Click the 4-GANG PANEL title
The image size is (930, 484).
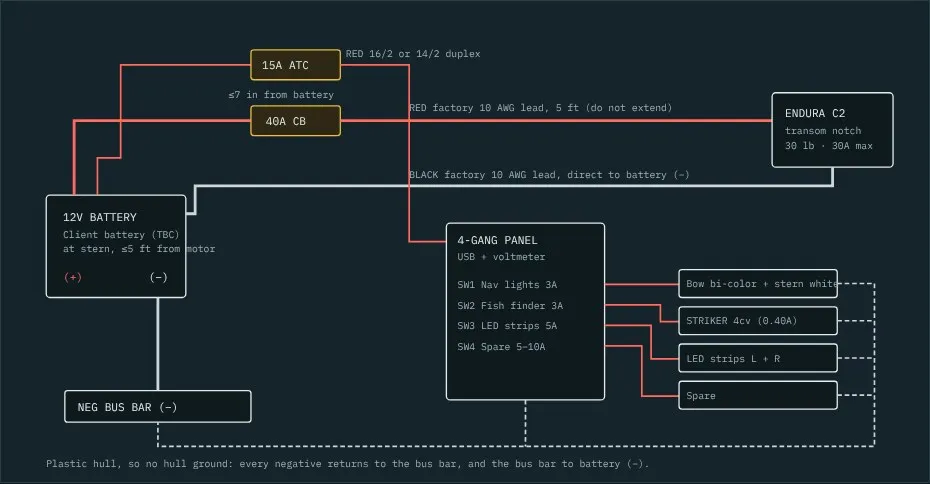(497, 240)
